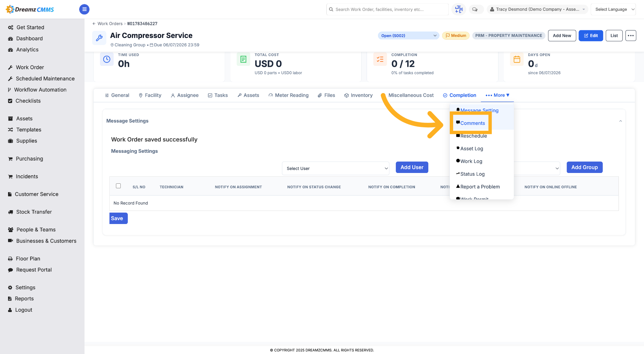The image size is (644, 354).
Task: Click the wrench icon beside Air Compressor Service
Action: click(x=99, y=38)
